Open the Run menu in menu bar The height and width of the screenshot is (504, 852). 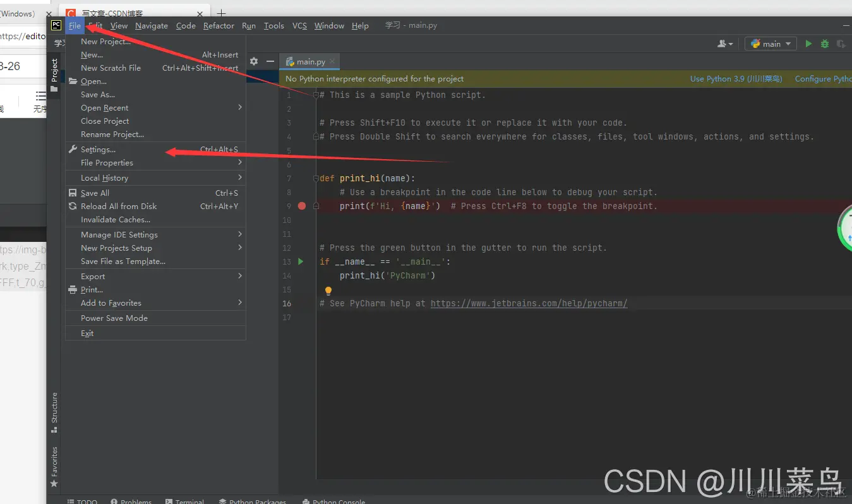(249, 25)
